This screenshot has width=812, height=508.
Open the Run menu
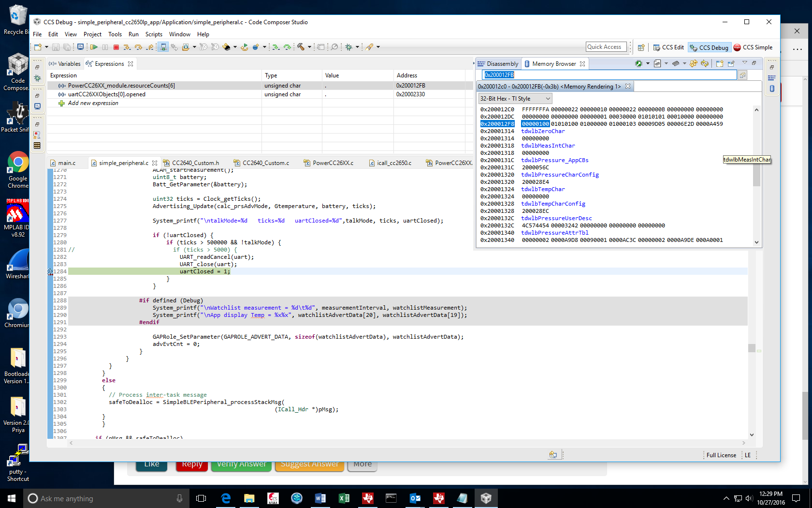point(133,34)
